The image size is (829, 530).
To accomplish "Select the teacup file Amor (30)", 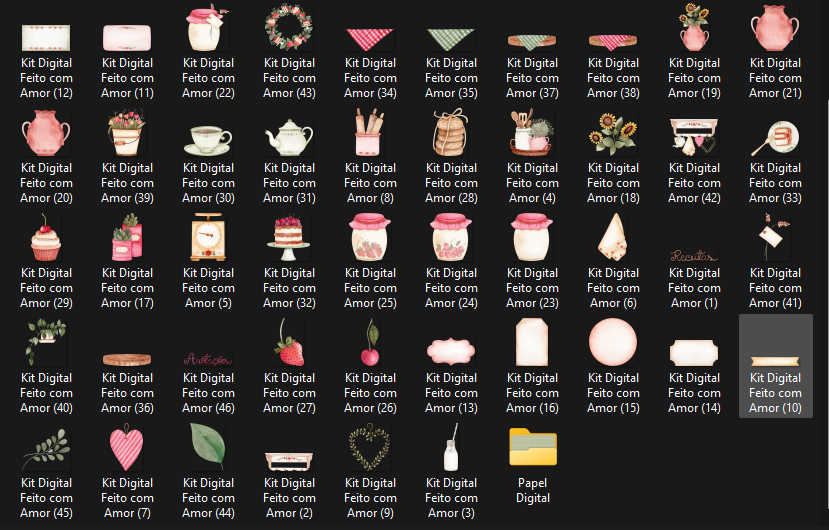I will coord(208,157).
